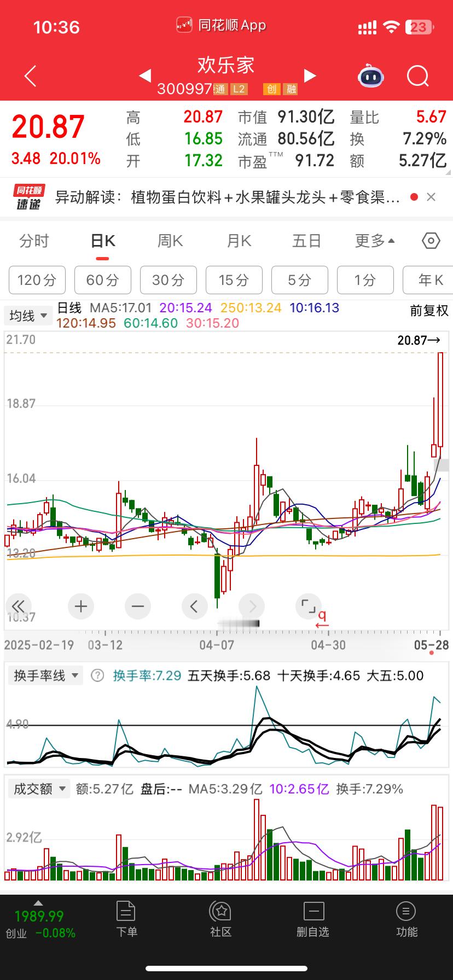Viewport: 453px width, 980px height.
Task: Switch to 五日 tab
Action: [x=306, y=241]
